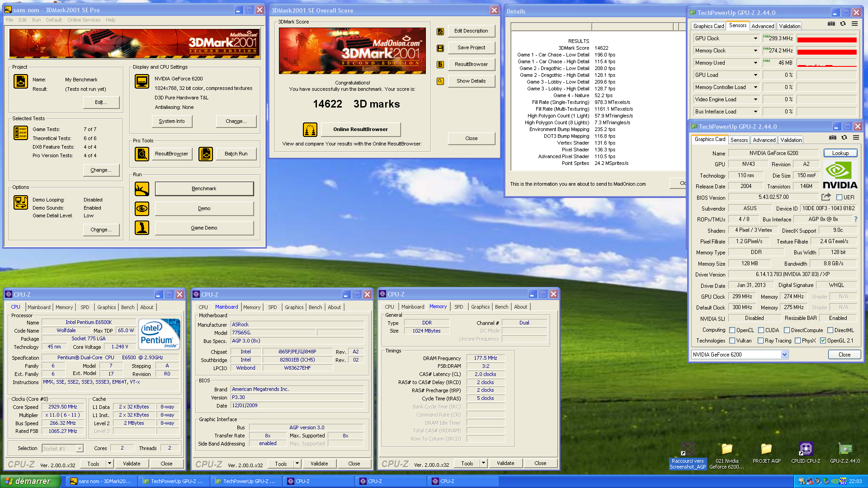The height and width of the screenshot is (488, 868).
Task: Click the Bus Interface question mark icon
Action: pyautogui.click(x=855, y=219)
